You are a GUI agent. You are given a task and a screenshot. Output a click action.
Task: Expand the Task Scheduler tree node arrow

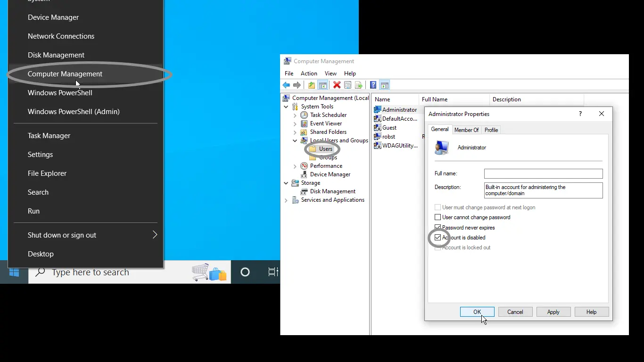point(295,115)
